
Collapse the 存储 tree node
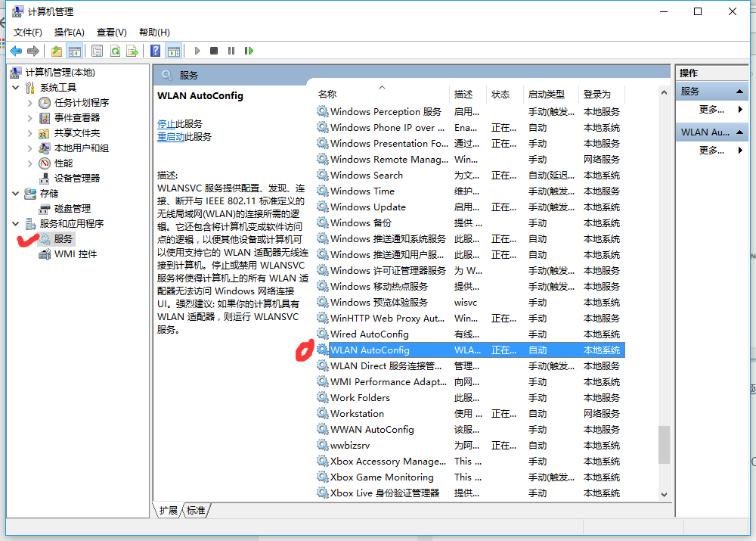15,194
